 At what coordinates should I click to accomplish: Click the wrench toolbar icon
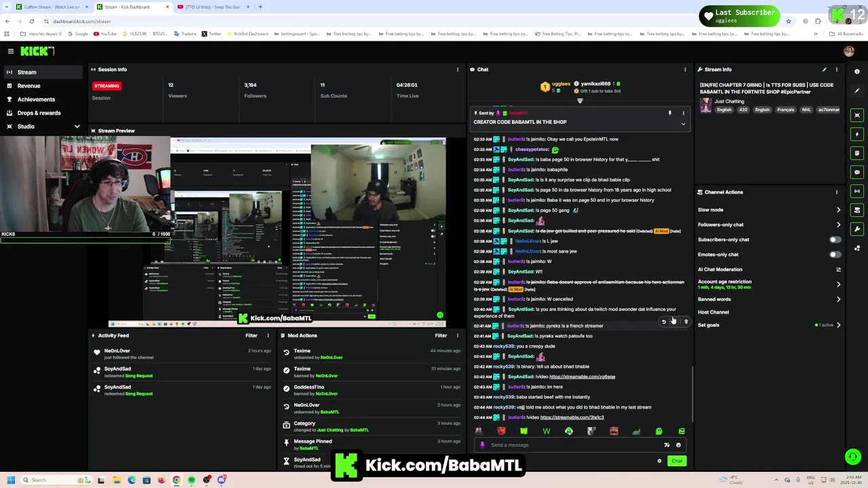pos(857,229)
